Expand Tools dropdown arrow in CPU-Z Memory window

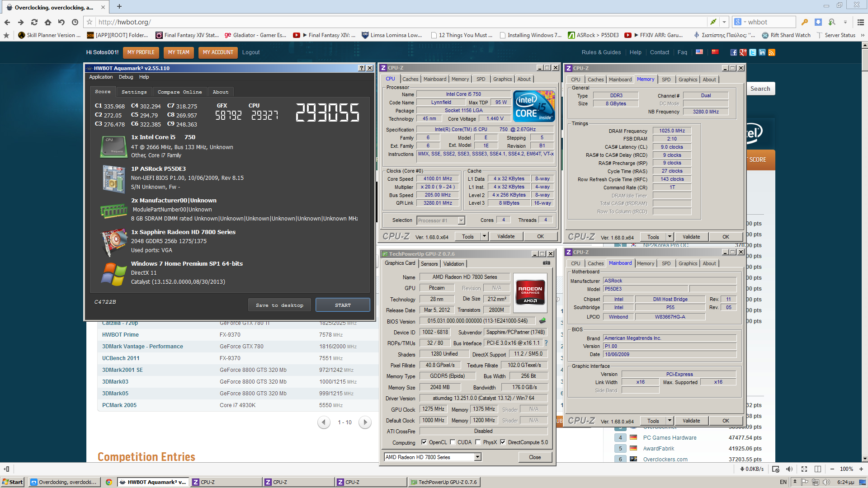[x=670, y=237]
